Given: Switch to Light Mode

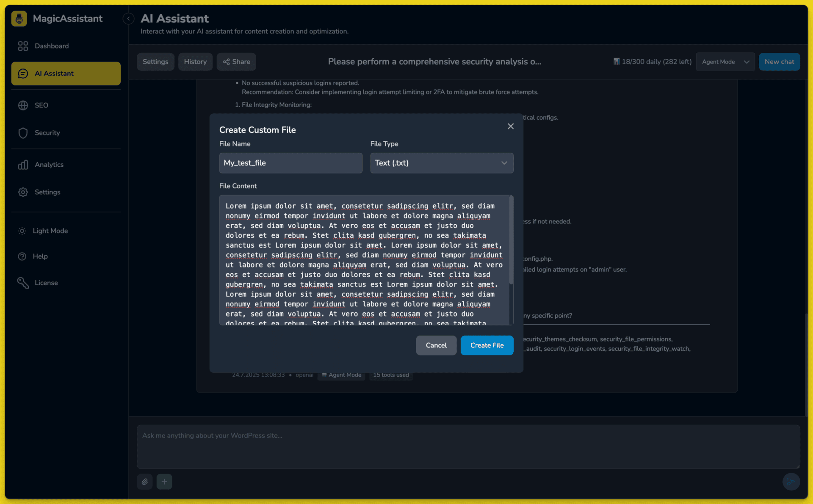Looking at the screenshot, I should (50, 231).
